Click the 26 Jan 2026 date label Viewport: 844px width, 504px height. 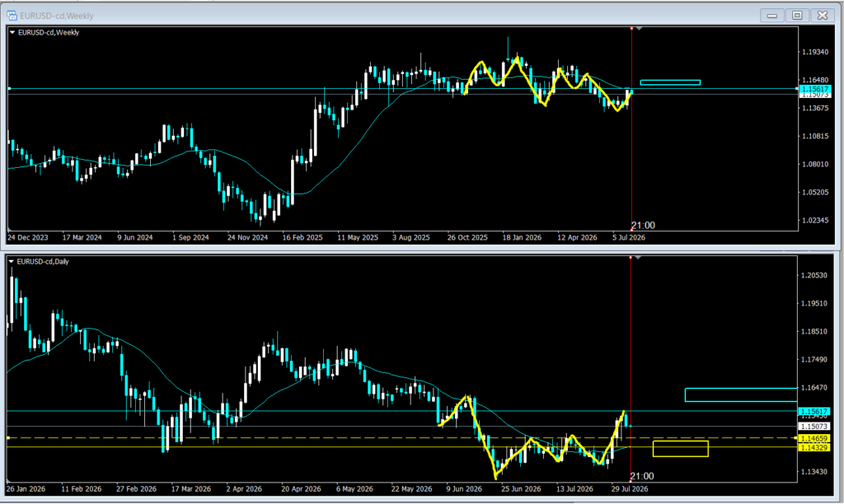pos(26,489)
